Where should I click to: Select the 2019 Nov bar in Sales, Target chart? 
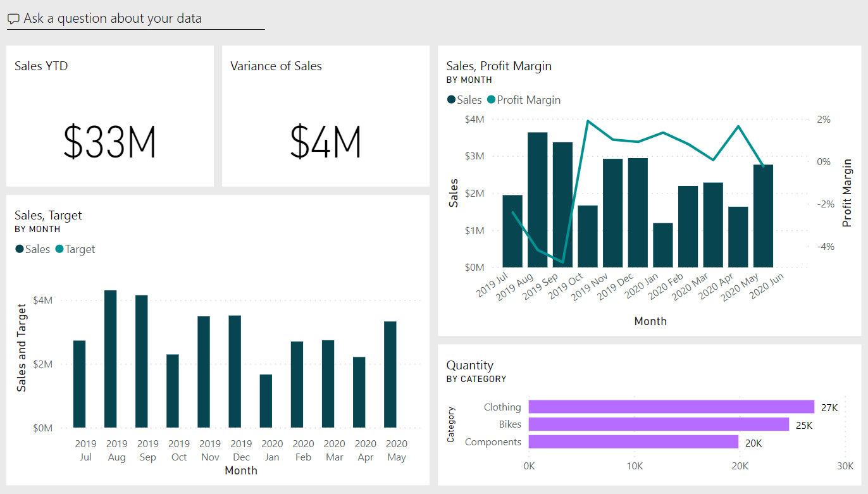pos(204,372)
